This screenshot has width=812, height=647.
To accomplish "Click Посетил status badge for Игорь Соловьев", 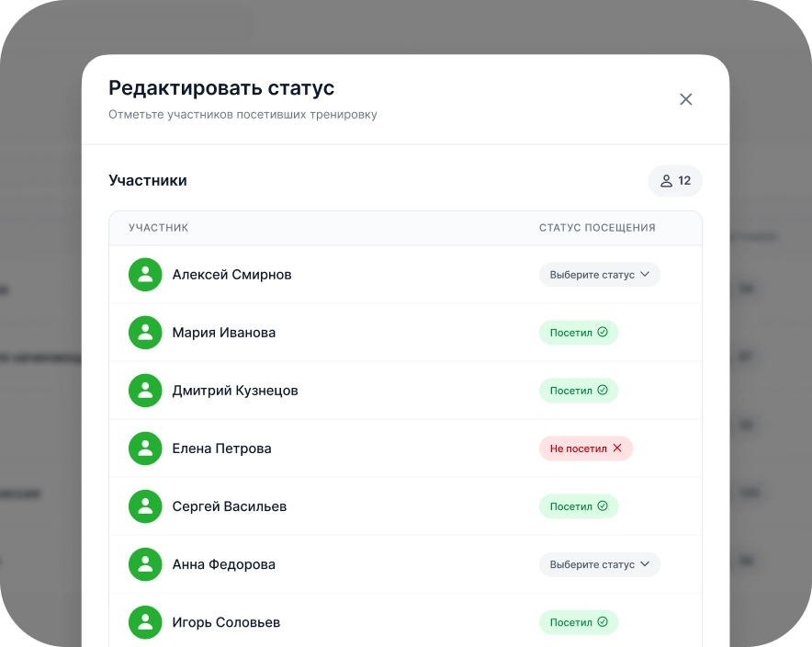I will (x=579, y=623).
